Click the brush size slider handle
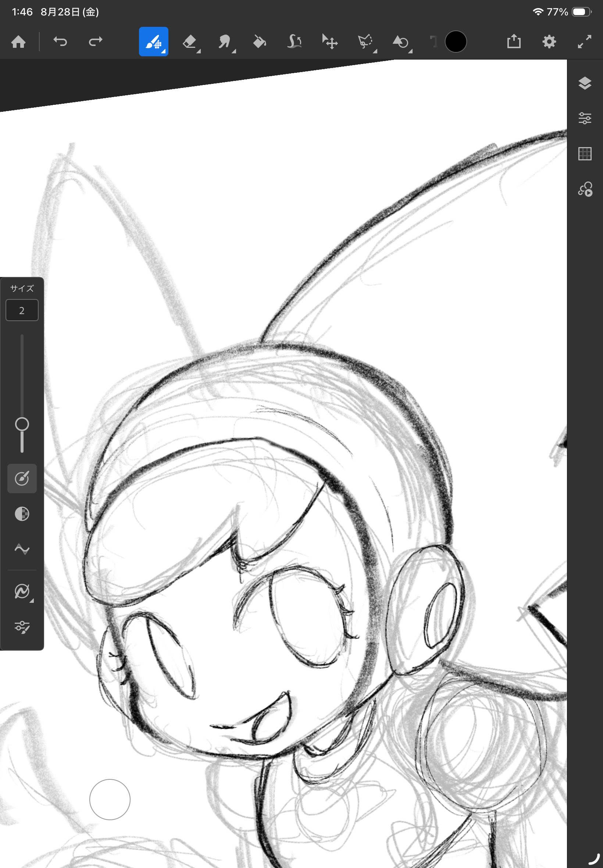 pyautogui.click(x=22, y=424)
